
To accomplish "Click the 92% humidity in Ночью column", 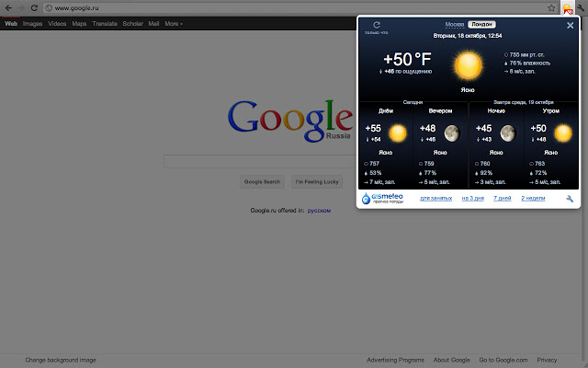I will coord(484,173).
